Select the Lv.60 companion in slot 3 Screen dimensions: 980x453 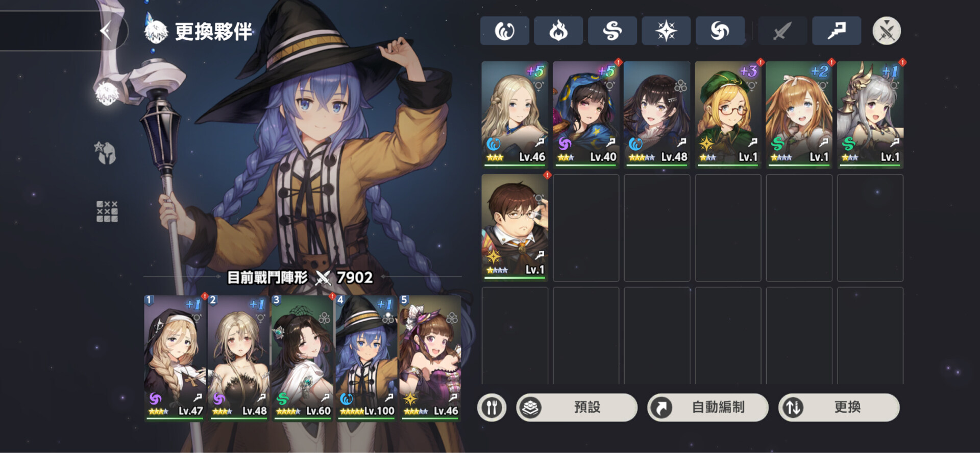[302, 357]
